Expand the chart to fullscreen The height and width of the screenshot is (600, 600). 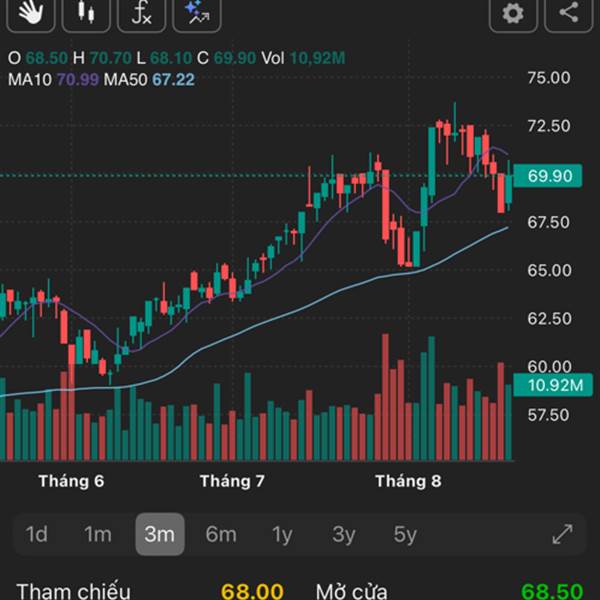click(x=563, y=534)
